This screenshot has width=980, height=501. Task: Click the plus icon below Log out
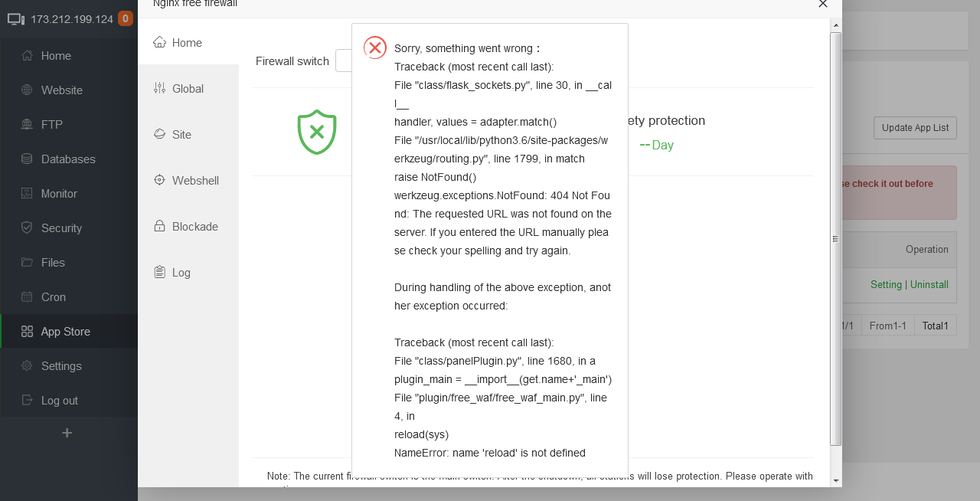tap(67, 433)
